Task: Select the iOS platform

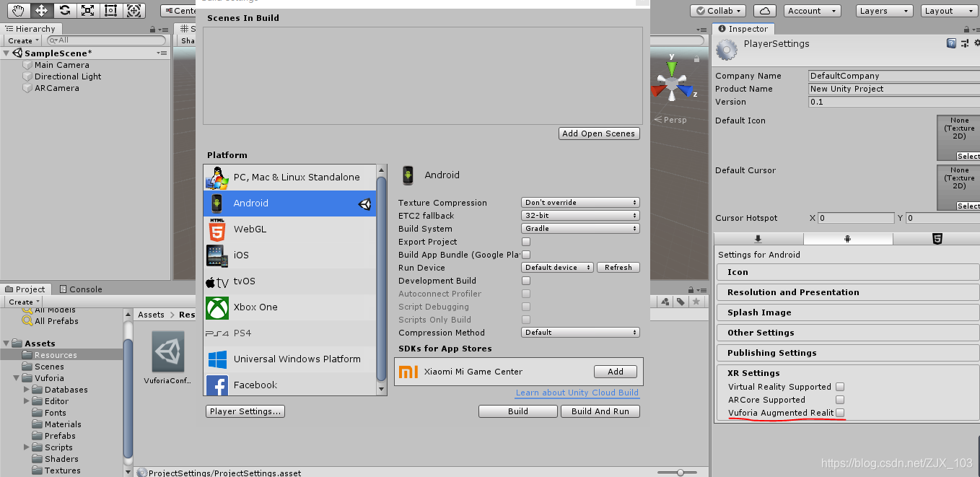Action: click(290, 255)
